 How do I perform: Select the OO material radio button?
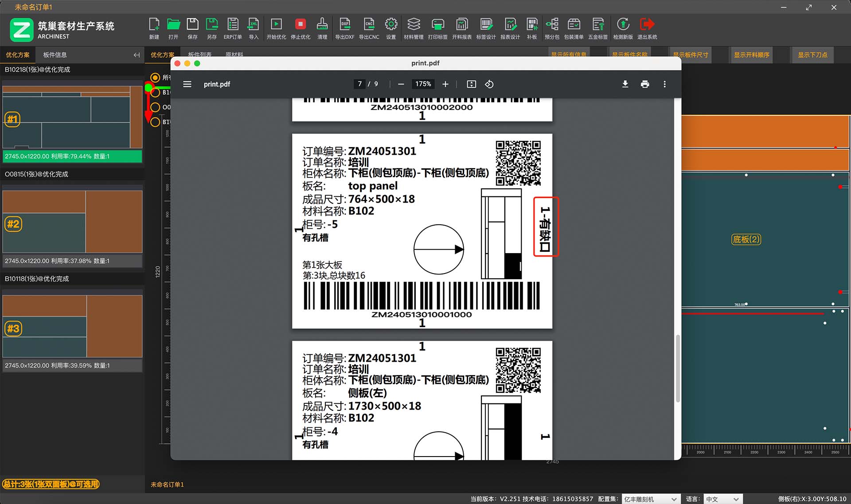pyautogui.click(x=155, y=107)
